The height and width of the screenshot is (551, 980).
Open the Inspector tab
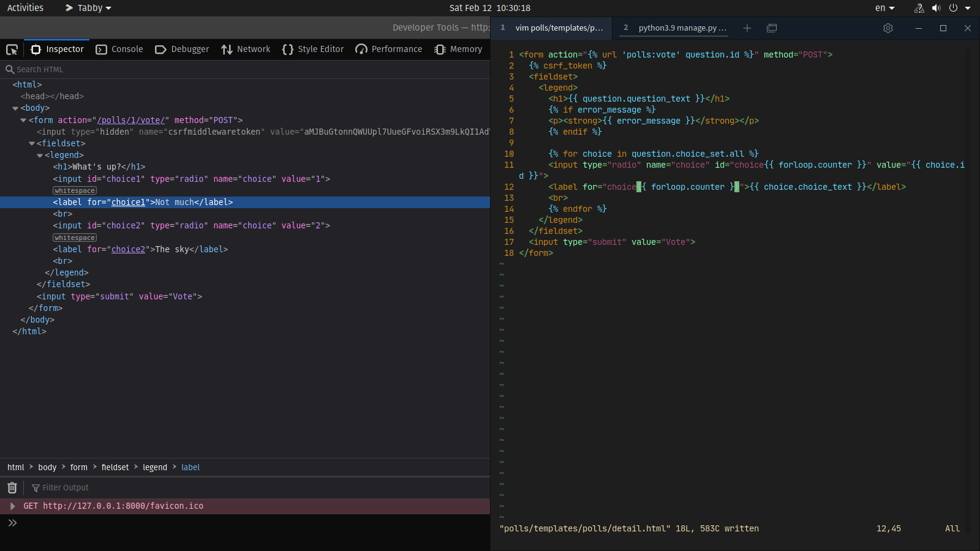[x=57, y=49]
